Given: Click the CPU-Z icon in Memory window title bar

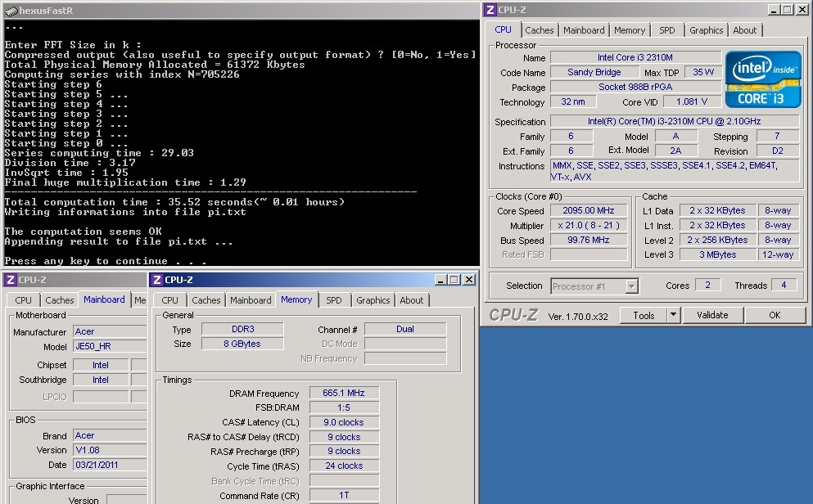Looking at the screenshot, I should coord(157,280).
